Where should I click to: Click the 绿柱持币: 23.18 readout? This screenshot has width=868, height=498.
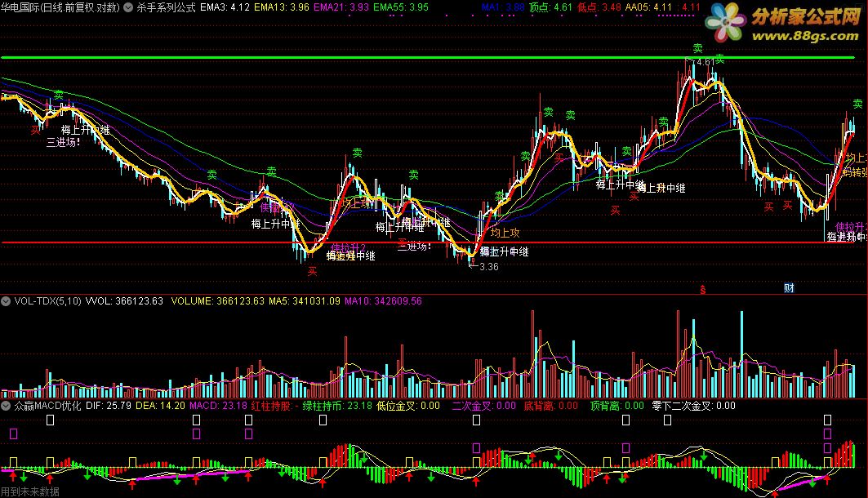337,406
